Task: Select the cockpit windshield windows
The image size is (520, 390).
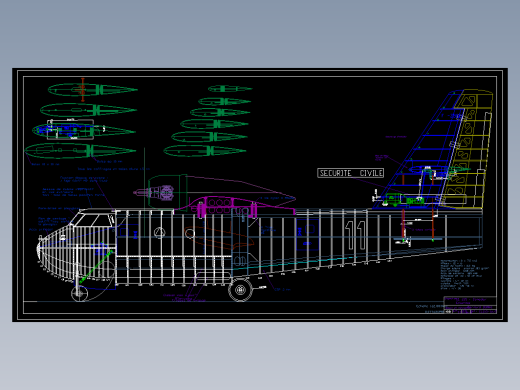Action: pos(93,220)
